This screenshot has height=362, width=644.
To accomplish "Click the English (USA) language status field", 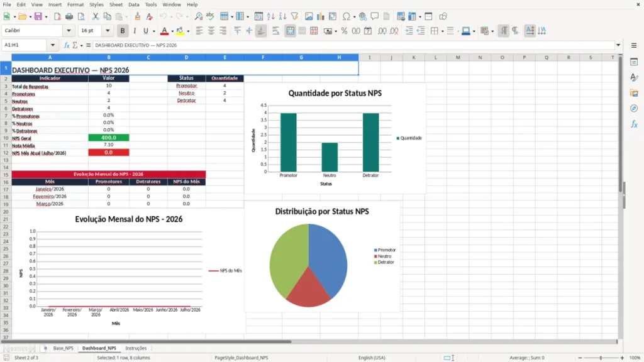I will point(372,358).
